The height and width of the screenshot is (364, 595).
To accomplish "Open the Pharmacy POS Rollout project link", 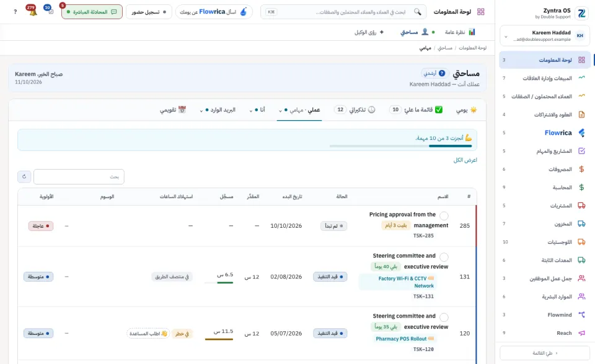I will (x=405, y=339).
